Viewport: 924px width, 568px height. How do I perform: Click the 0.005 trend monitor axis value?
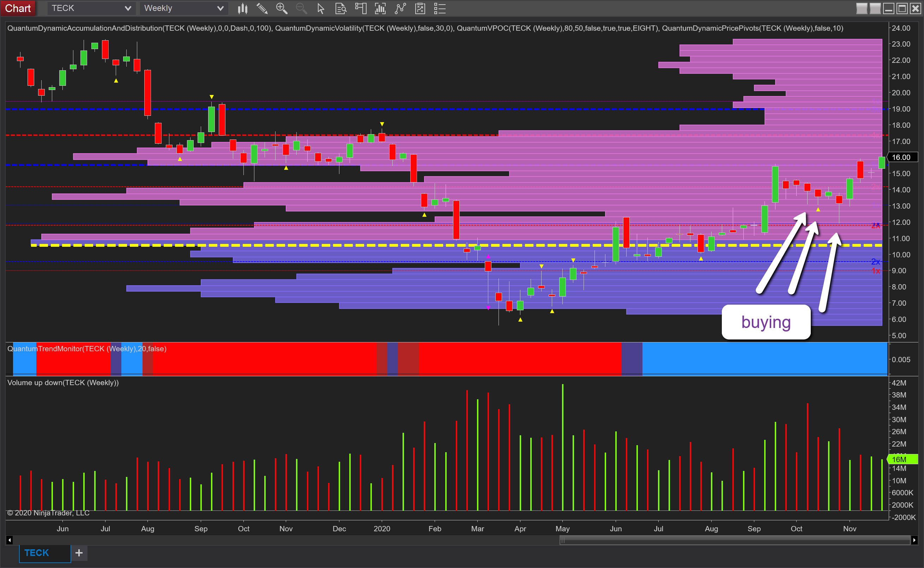901,359
